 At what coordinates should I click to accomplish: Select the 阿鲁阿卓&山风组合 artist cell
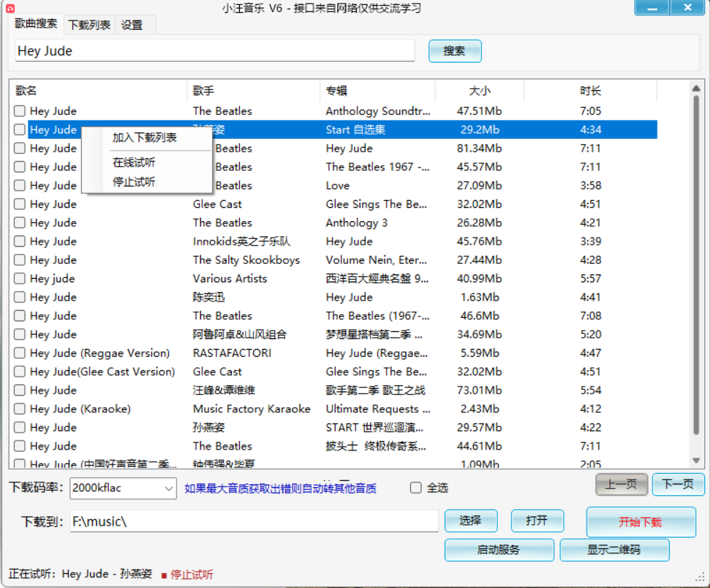240,335
